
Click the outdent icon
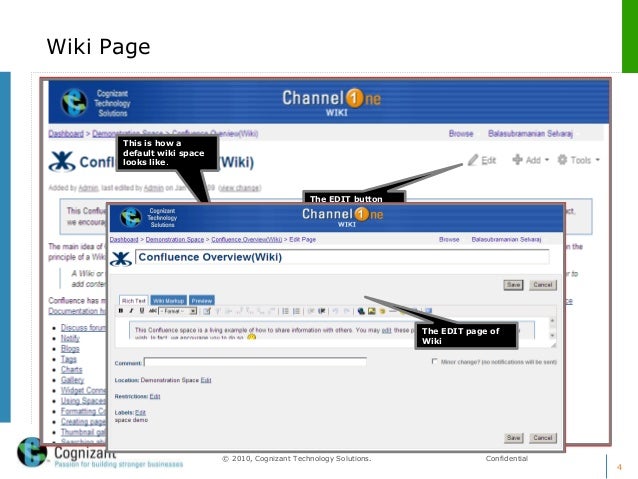[x=311, y=311]
